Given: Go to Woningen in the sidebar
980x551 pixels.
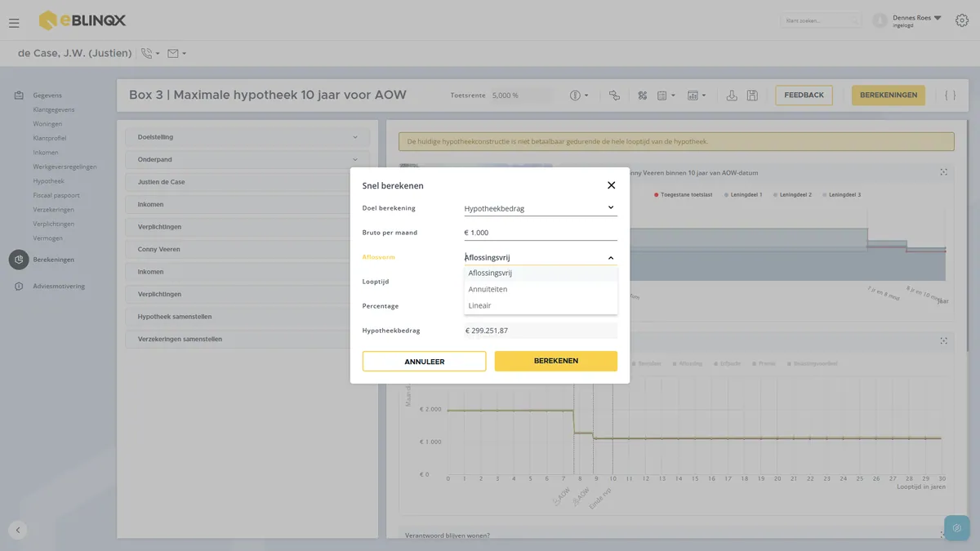Looking at the screenshot, I should pyautogui.click(x=47, y=124).
